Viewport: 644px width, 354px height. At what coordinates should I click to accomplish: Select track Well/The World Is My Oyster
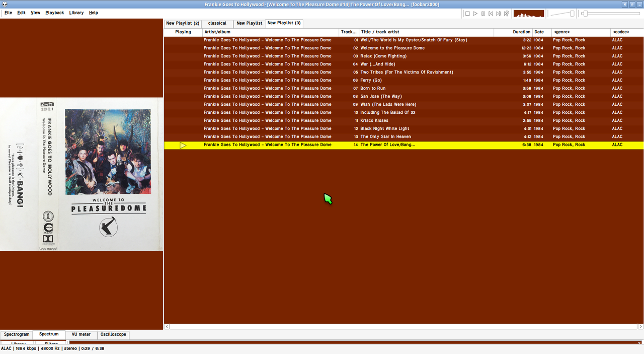point(404,40)
